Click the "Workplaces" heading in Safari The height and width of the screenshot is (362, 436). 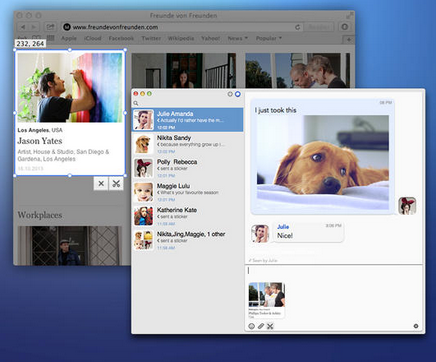click(40, 215)
